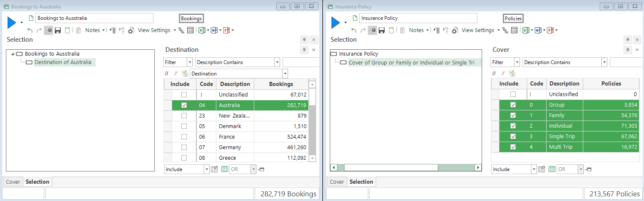Export to PowerPoint in the Insurance Policy window
644x201 pixels.
coord(550,30)
